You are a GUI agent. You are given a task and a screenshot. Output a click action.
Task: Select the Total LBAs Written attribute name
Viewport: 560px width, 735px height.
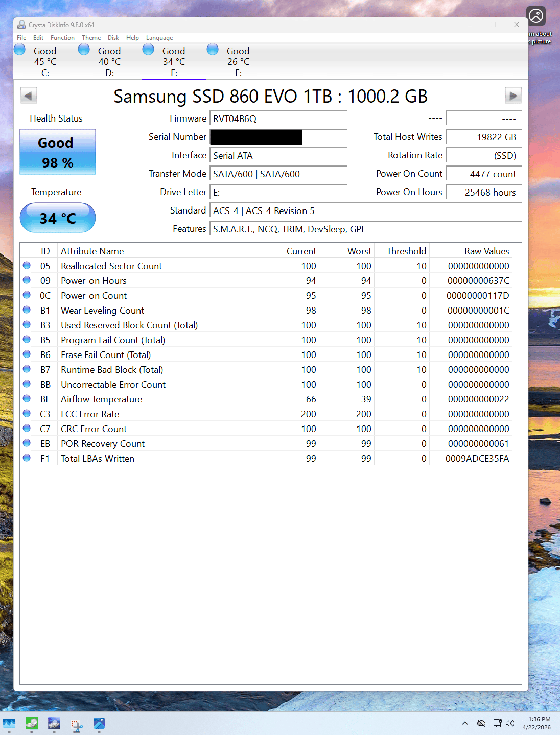point(98,459)
